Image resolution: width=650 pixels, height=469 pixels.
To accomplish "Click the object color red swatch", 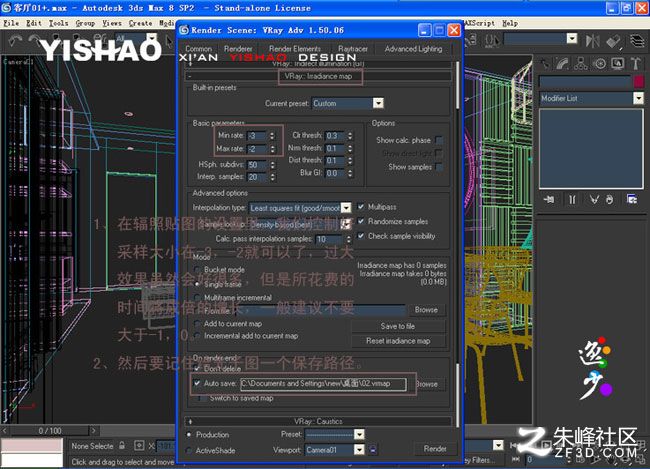I will (x=638, y=81).
